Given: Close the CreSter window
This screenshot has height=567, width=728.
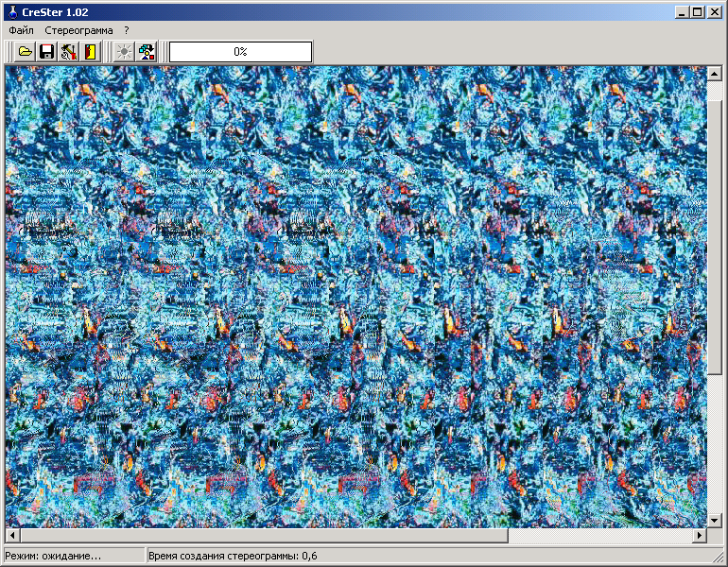Looking at the screenshot, I should 714,12.
